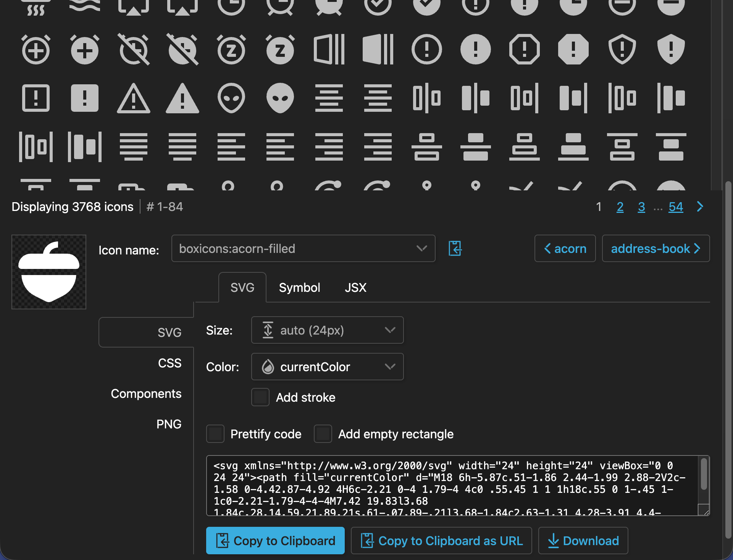Select the alarm-off icon
733x560 pixels.
(x=134, y=50)
